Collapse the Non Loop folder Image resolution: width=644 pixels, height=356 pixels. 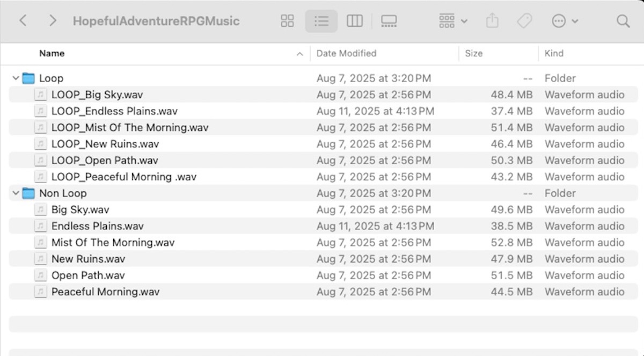(x=15, y=193)
